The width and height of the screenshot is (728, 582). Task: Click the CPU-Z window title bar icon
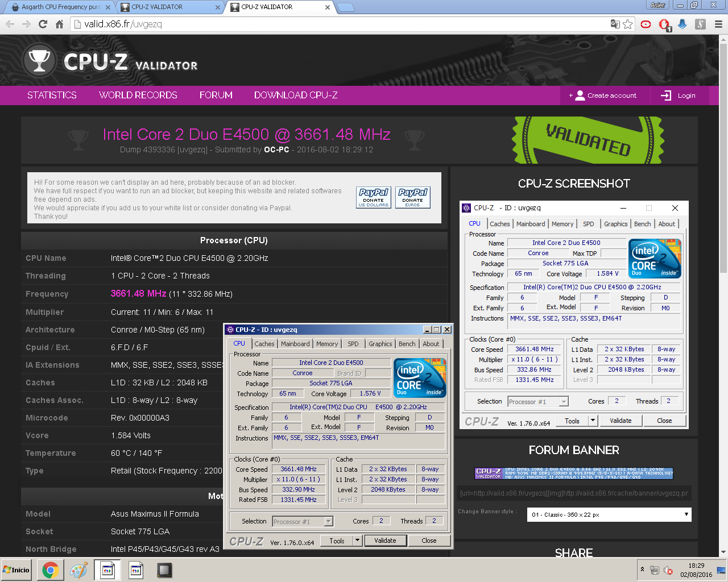coord(230,330)
